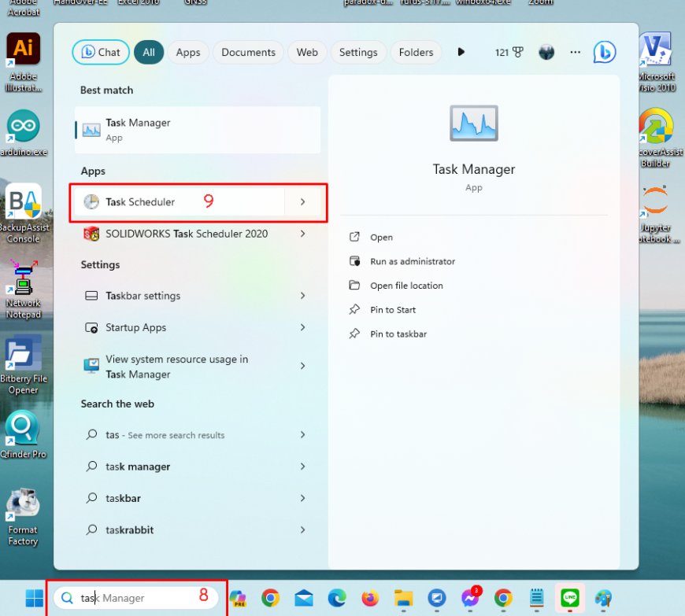The height and width of the screenshot is (616, 685).
Task: Select 'taskrabbit' web suggestion
Action: [x=179, y=530]
